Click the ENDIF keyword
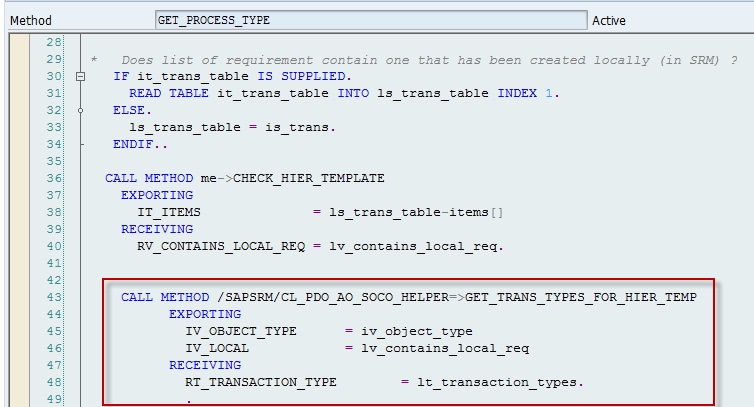This screenshot has width=754, height=407. [x=133, y=144]
